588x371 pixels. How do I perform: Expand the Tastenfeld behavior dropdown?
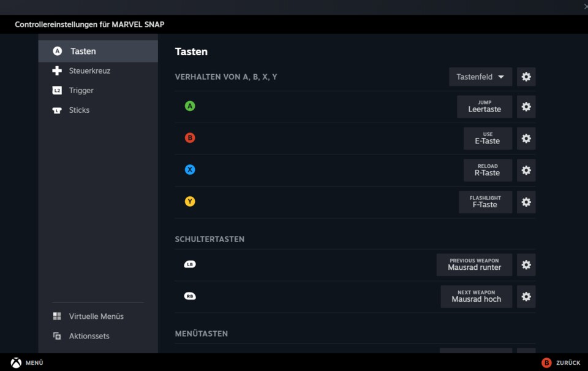tap(480, 77)
